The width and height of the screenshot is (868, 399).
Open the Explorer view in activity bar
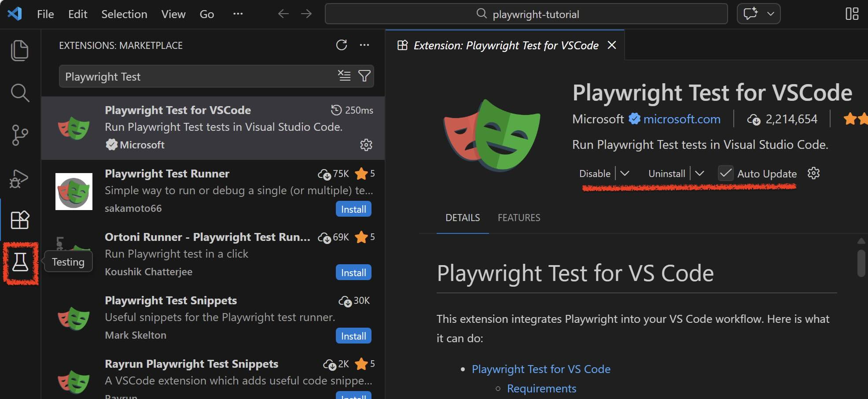[20, 50]
